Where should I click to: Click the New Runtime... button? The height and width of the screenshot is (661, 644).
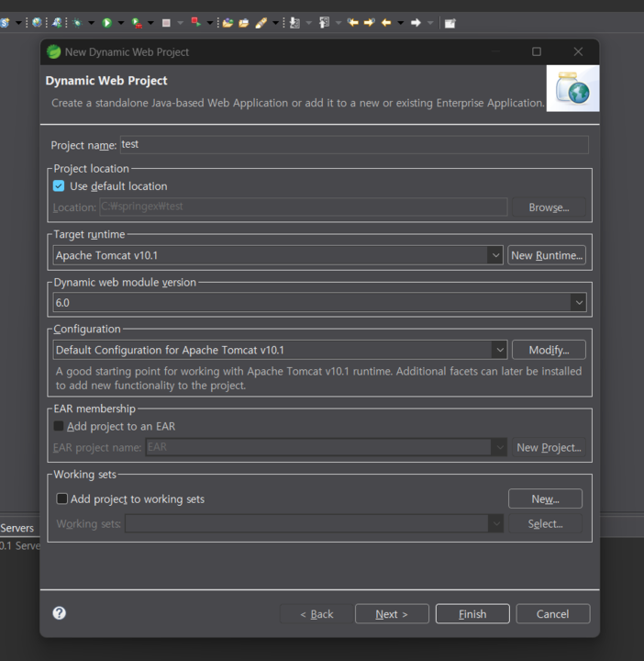[547, 255]
